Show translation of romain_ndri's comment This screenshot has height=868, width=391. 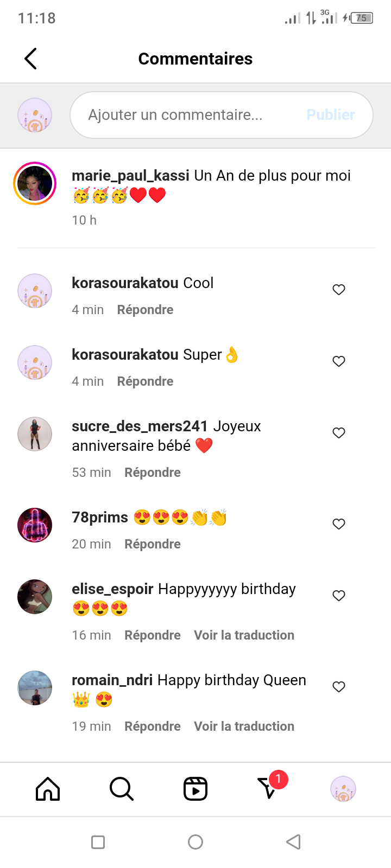(x=244, y=726)
